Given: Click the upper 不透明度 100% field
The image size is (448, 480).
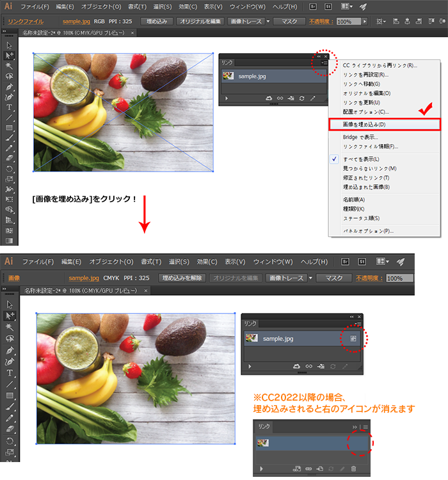Looking at the screenshot, I should pyautogui.click(x=349, y=21).
